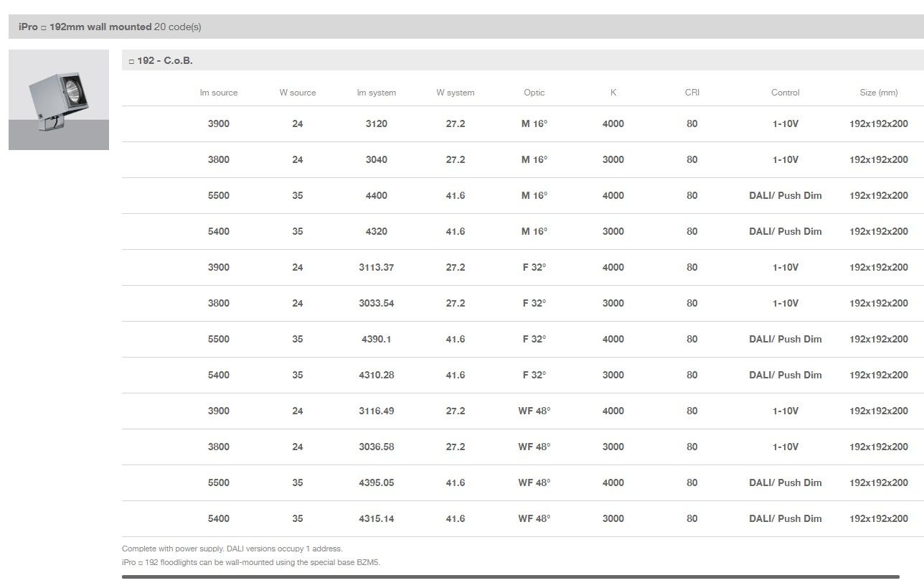Screen dimensions: 924x583
Task: Click '1-10V' control in the 3040 row
Action: point(786,159)
